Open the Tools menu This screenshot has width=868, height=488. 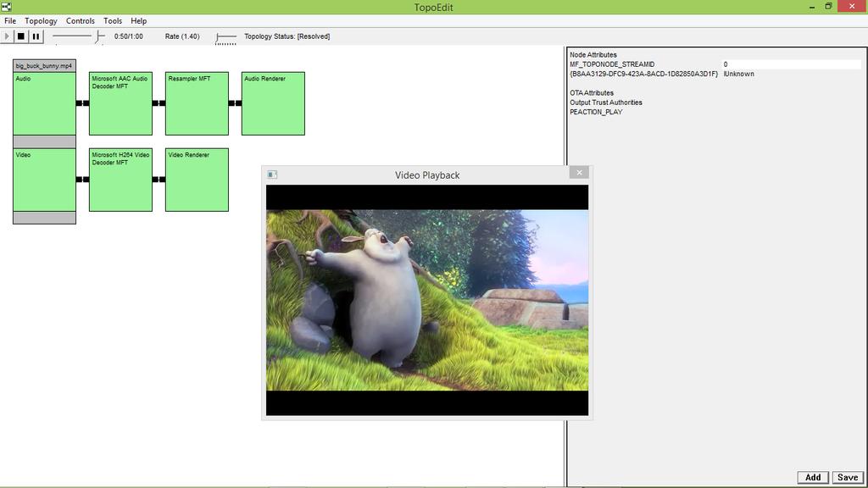tap(113, 21)
